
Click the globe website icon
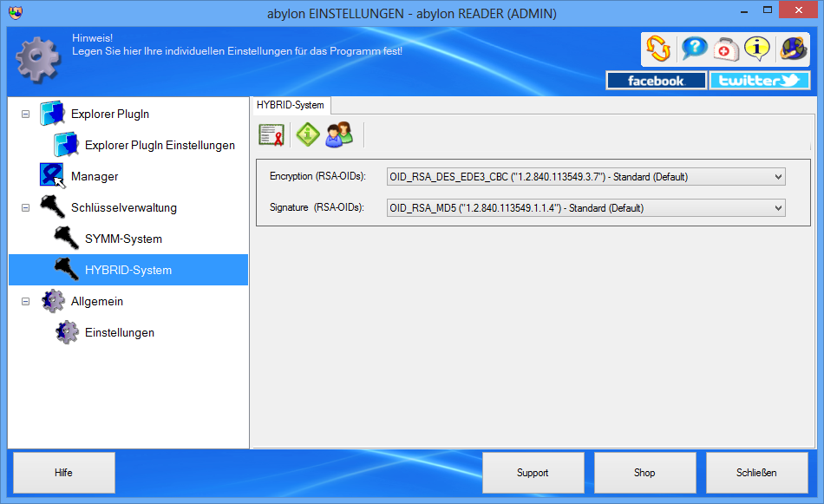pyautogui.click(x=793, y=49)
